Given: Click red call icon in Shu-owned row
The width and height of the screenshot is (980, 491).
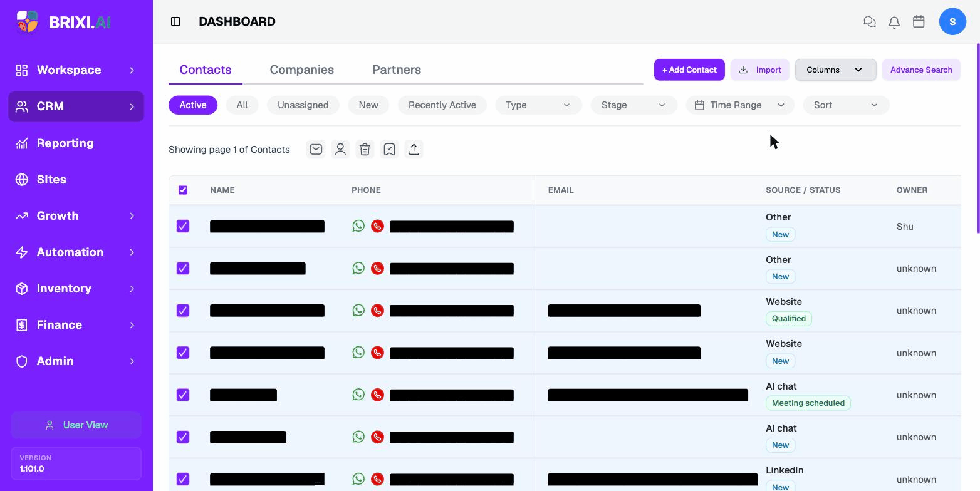Looking at the screenshot, I should [377, 226].
